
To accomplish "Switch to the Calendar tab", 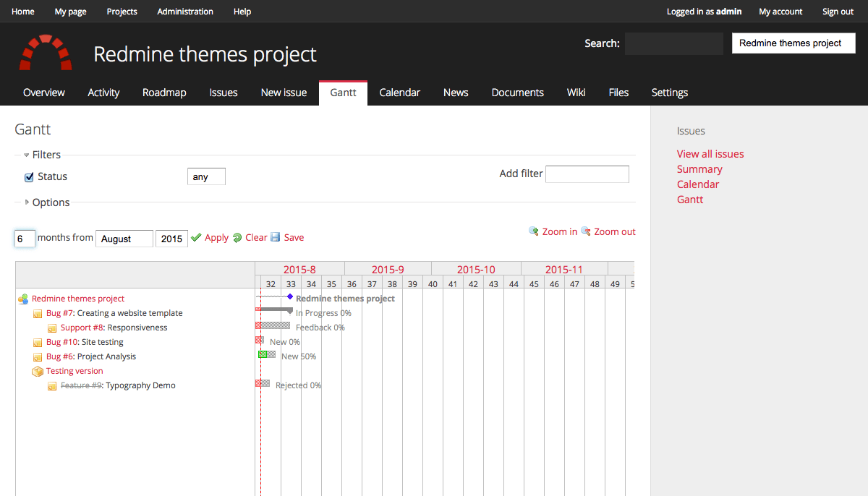I will tap(400, 93).
